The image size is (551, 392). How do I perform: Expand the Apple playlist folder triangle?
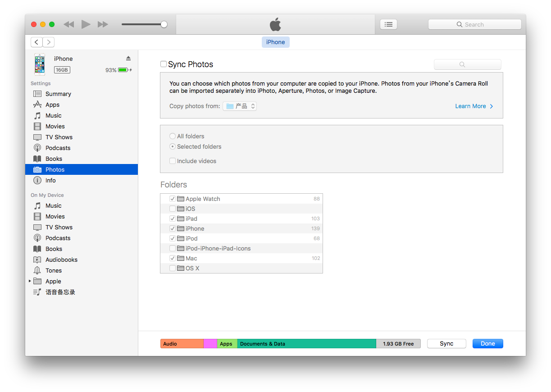pyautogui.click(x=30, y=281)
